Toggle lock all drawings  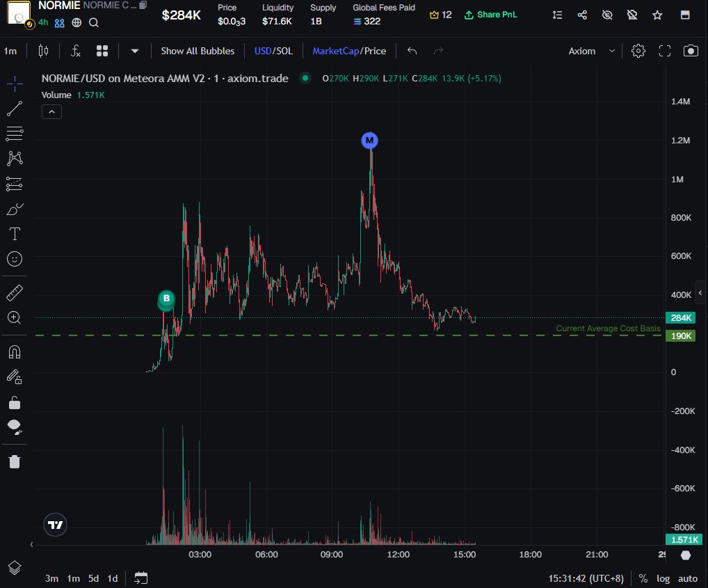point(15,402)
